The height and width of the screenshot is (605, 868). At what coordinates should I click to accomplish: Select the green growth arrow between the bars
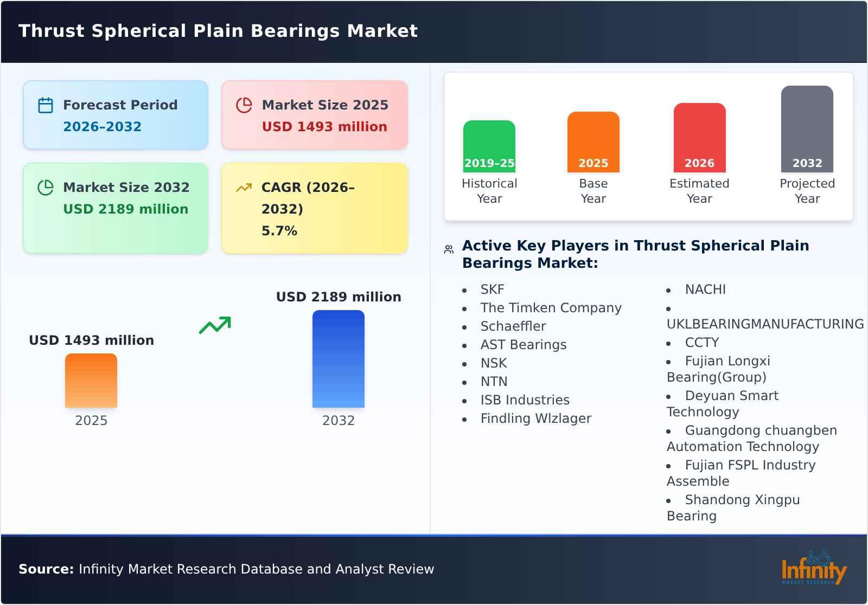point(214,324)
